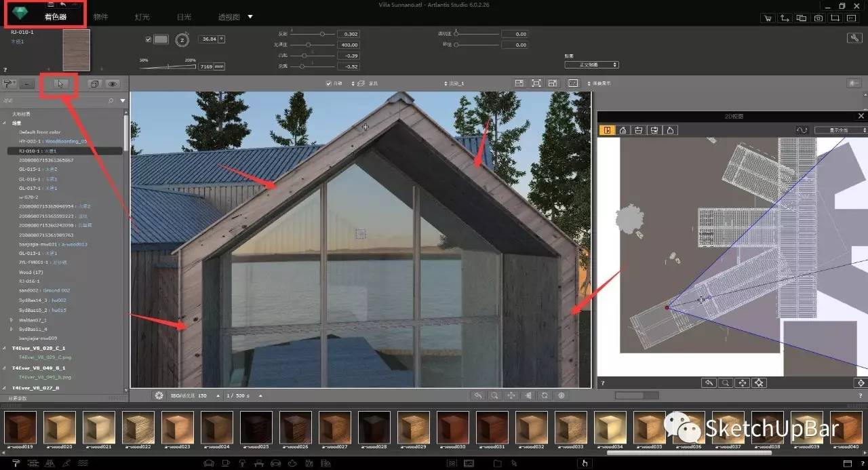Select the a-wood030 catalog thumbnail

(x=452, y=427)
